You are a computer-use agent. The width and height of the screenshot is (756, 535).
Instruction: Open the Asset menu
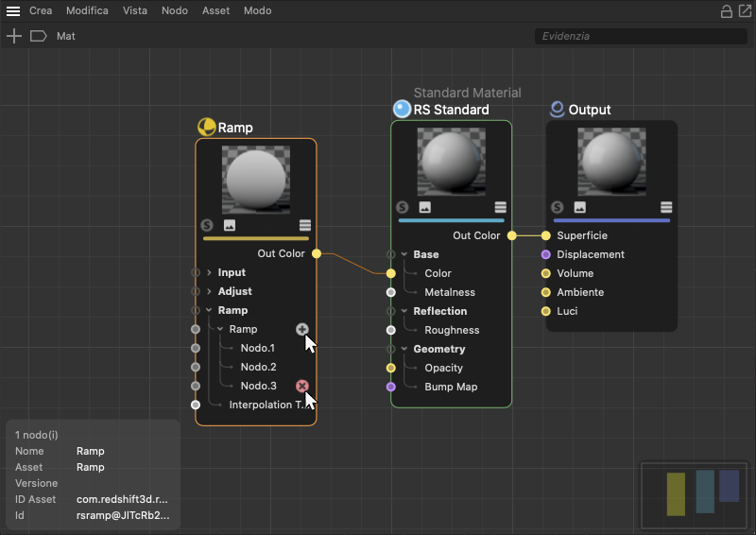tap(215, 10)
